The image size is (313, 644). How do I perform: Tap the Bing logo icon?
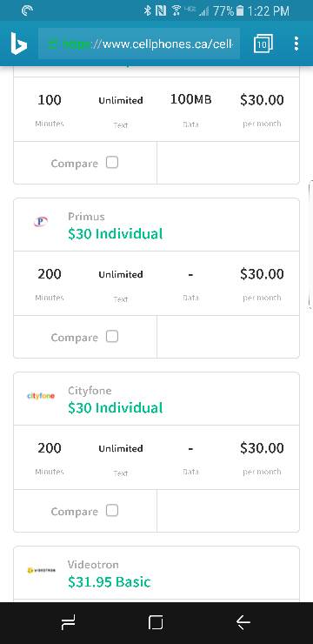[x=18, y=44]
